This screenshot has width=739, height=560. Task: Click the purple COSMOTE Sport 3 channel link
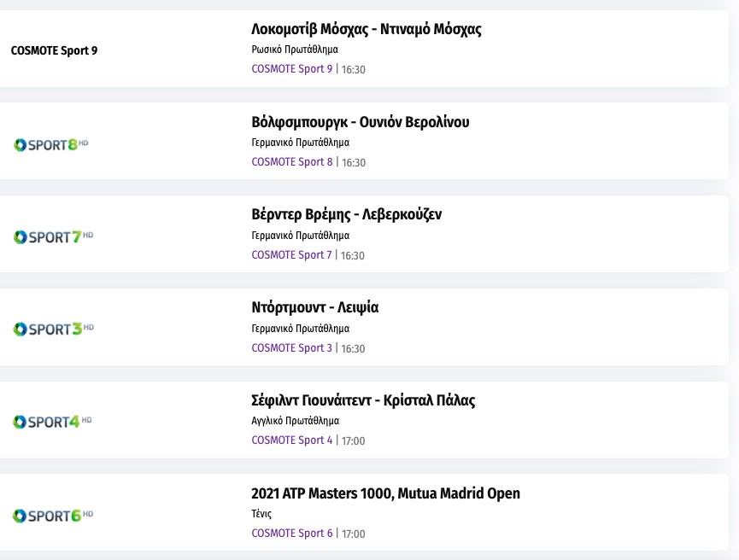tap(292, 348)
